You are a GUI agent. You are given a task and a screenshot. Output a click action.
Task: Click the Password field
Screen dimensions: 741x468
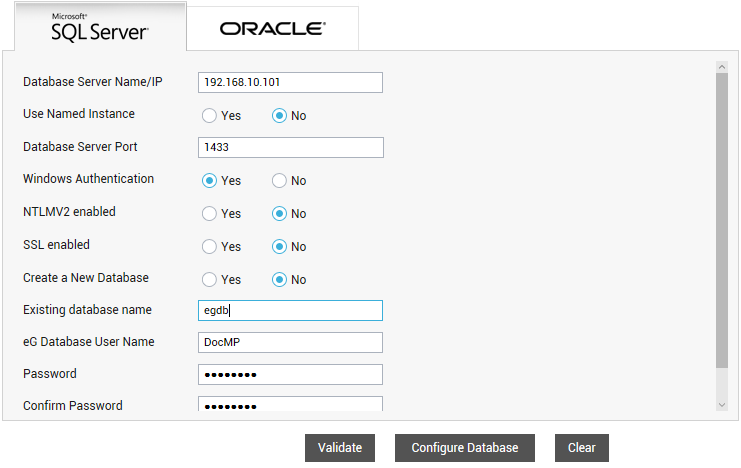point(290,374)
